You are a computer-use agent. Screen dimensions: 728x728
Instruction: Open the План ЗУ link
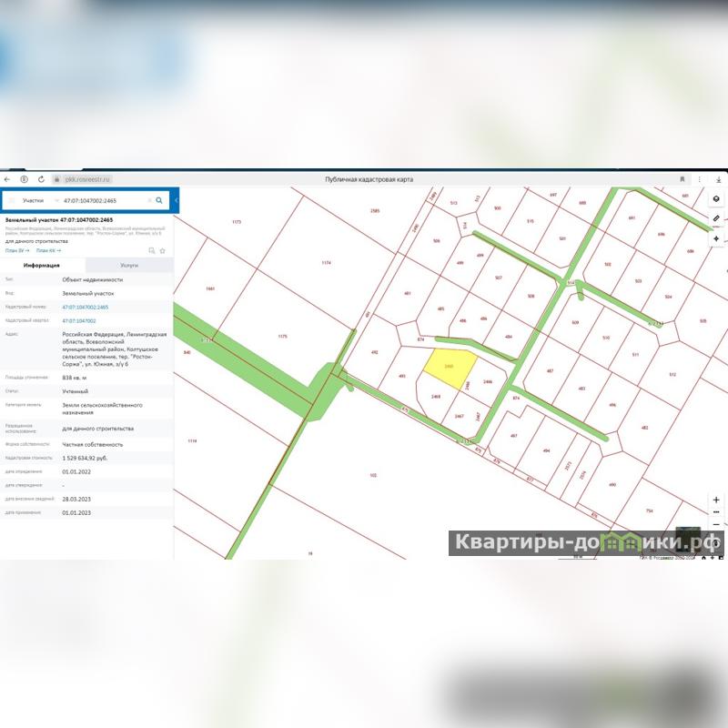click(16, 250)
